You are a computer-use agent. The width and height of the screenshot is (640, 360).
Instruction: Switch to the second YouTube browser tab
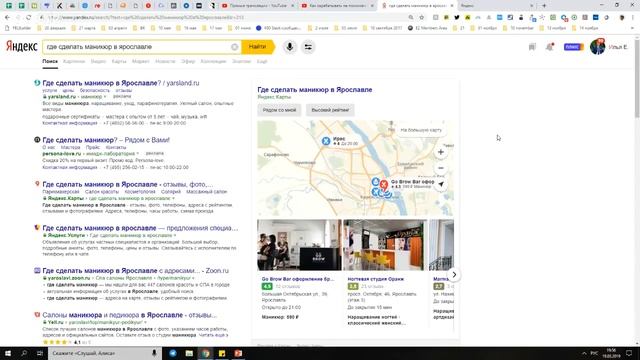[x=338, y=6]
